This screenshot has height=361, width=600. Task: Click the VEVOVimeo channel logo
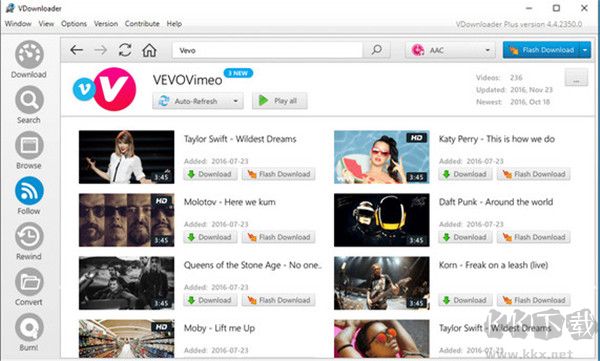pyautogui.click(x=104, y=89)
